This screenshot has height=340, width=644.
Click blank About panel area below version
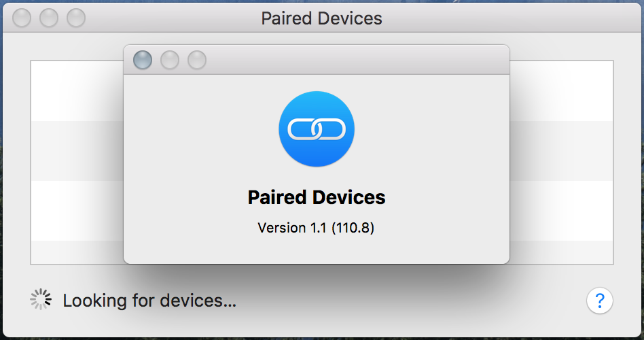tap(316, 250)
